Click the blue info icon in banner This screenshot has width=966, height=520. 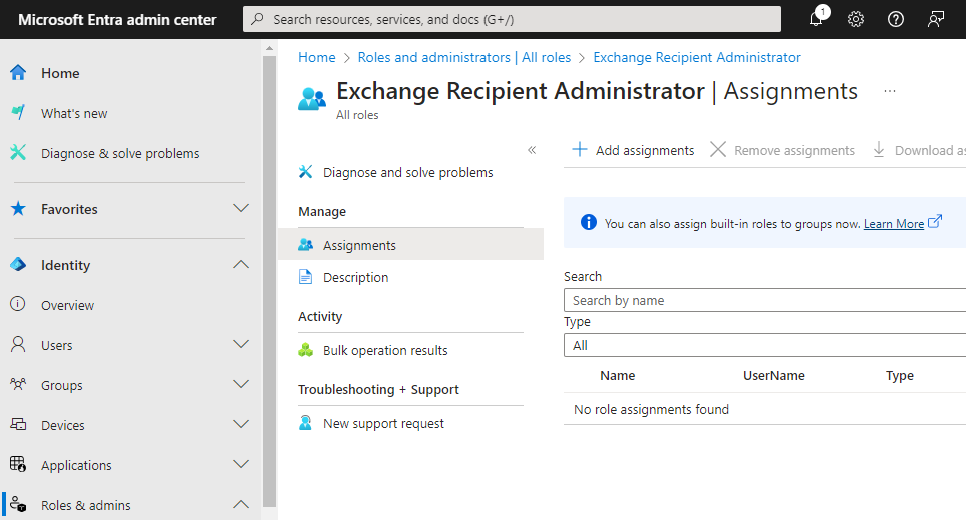589,222
